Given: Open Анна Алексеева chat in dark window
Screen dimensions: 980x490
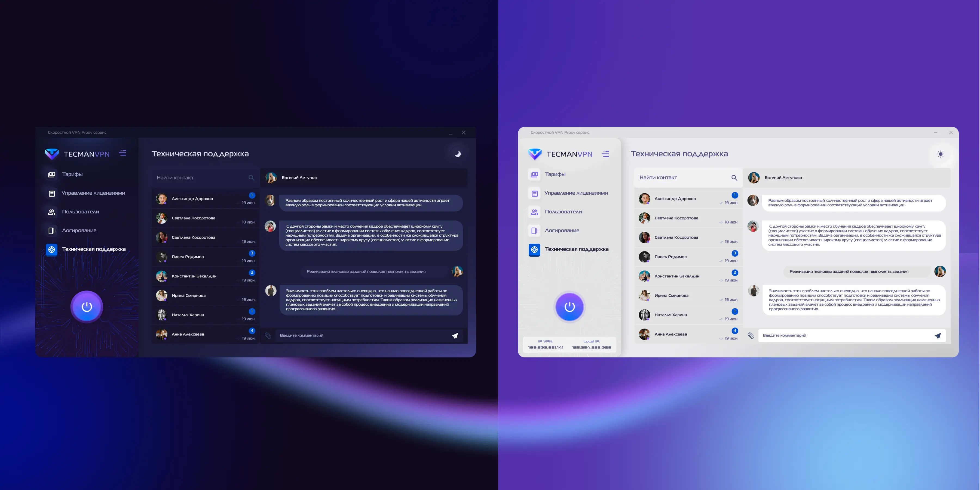Looking at the screenshot, I should click(x=206, y=334).
